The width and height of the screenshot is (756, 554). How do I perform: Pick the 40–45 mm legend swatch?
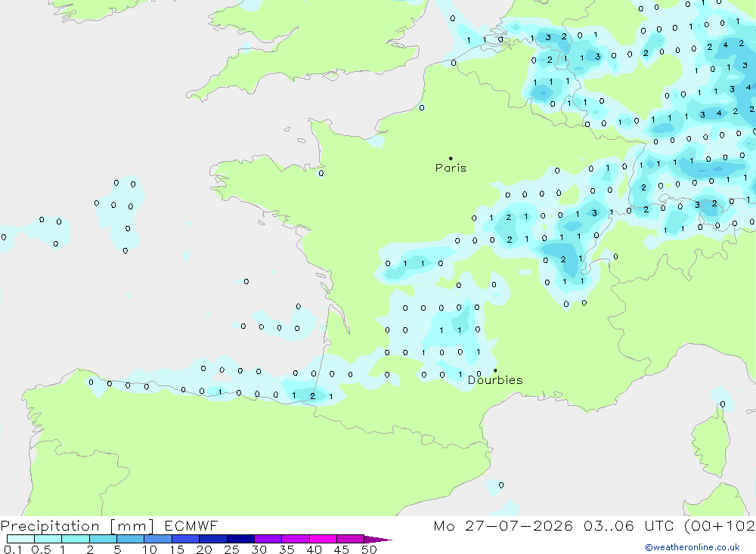(x=323, y=539)
